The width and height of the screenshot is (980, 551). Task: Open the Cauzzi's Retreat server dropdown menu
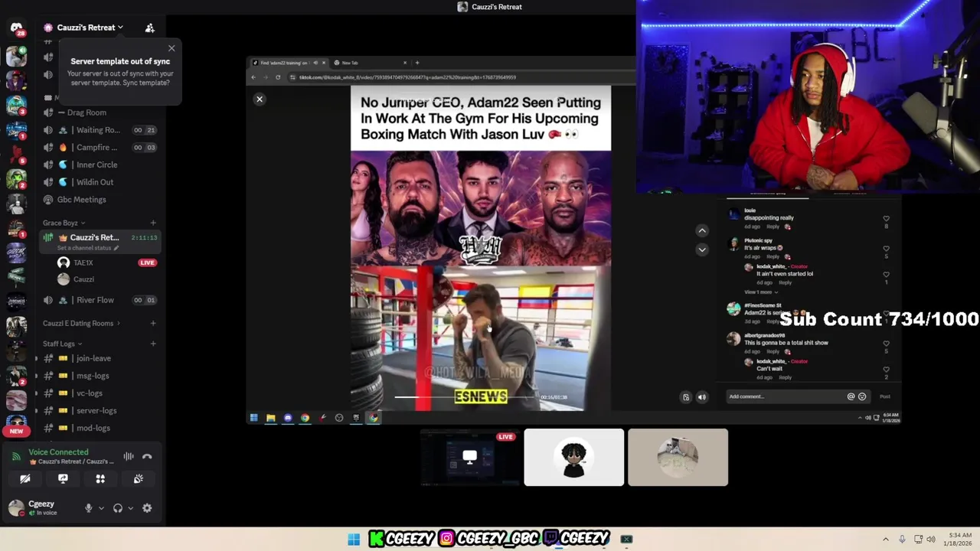click(90, 28)
